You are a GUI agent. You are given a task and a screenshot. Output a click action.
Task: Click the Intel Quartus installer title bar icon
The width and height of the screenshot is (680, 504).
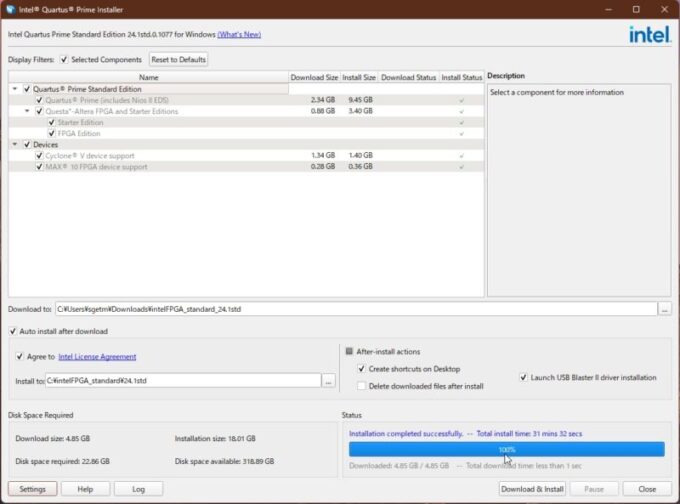[x=10, y=9]
